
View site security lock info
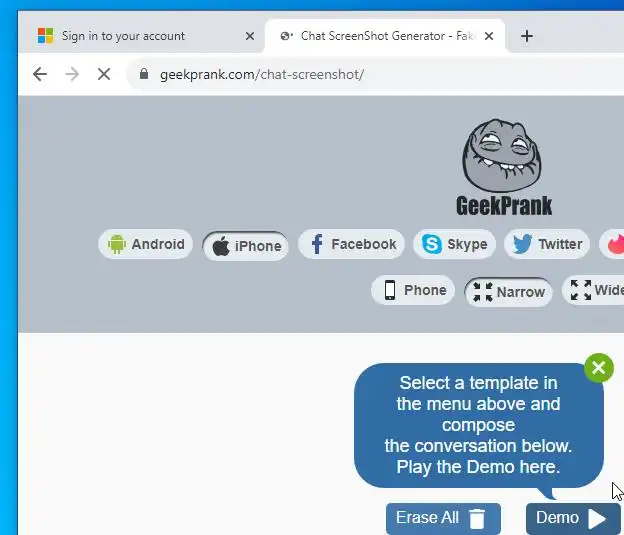pos(144,74)
